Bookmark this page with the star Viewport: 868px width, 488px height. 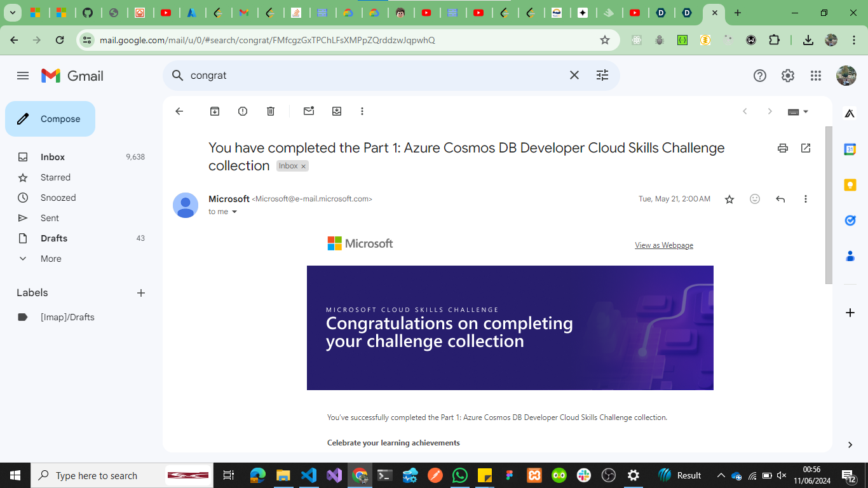click(x=605, y=40)
